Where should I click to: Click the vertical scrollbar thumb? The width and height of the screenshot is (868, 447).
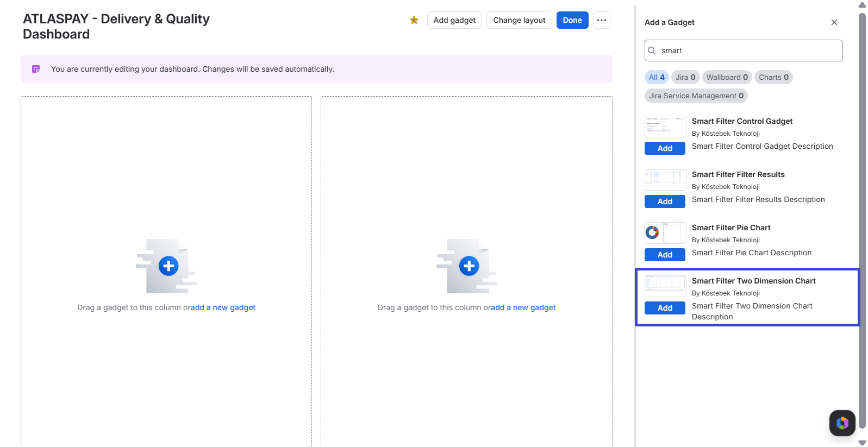(862, 220)
